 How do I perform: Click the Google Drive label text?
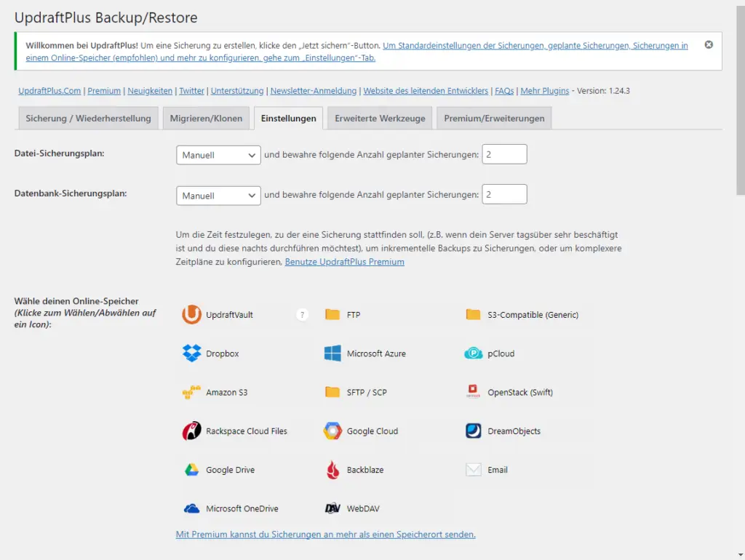[x=231, y=470]
